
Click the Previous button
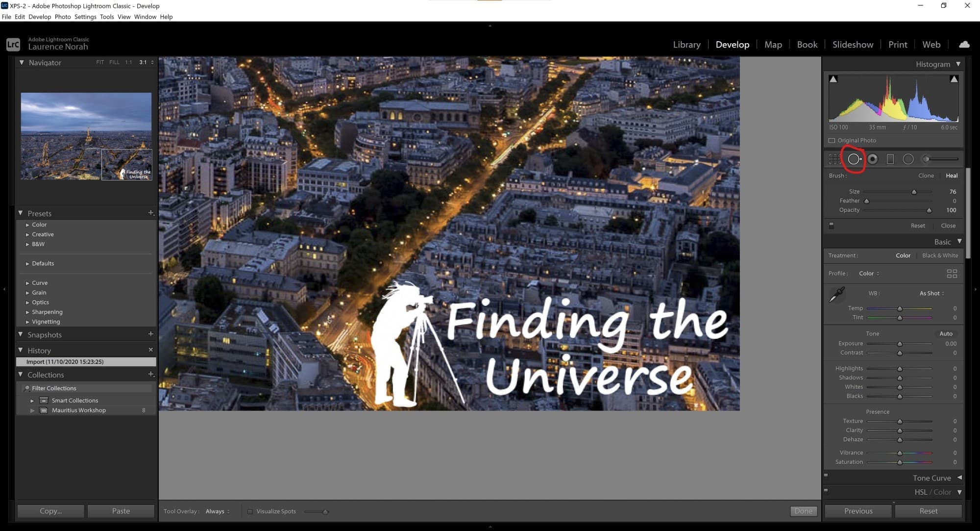pos(858,511)
